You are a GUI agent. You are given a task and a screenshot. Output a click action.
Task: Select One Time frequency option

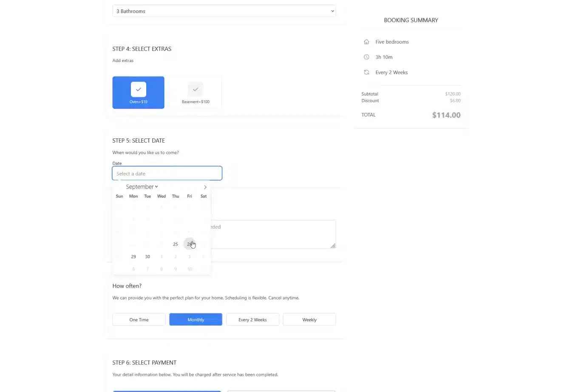click(139, 319)
